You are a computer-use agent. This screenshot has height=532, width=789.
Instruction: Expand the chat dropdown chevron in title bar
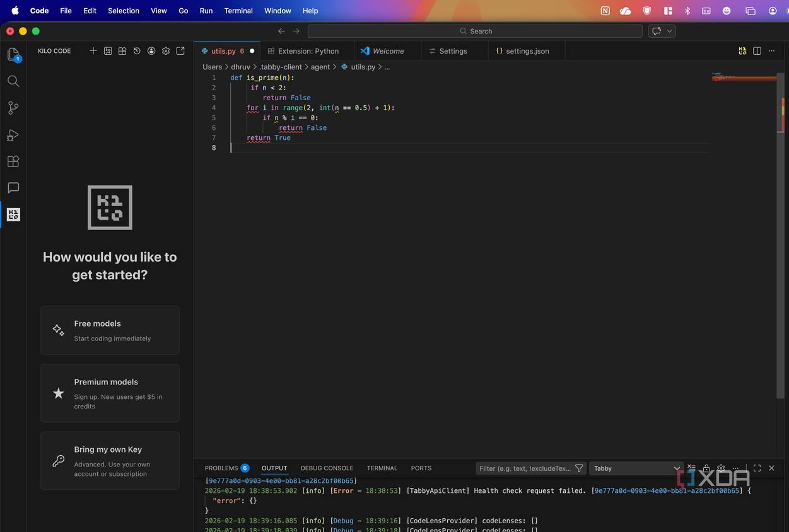pos(670,31)
